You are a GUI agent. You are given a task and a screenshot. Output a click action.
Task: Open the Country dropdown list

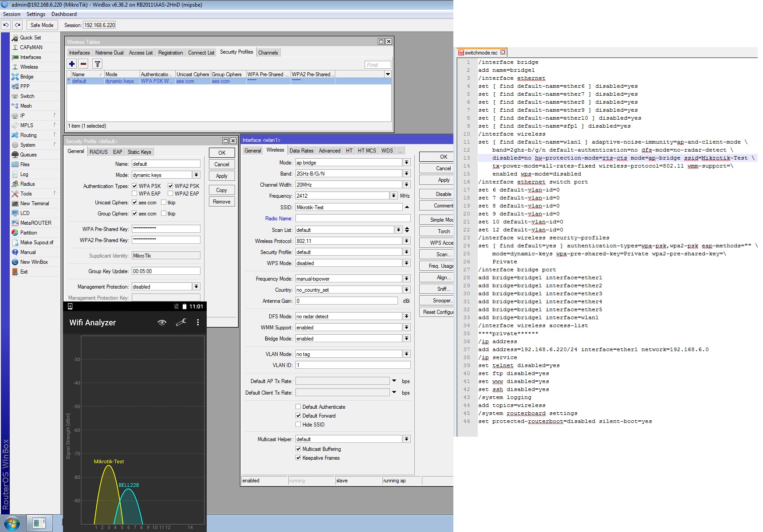406,290
